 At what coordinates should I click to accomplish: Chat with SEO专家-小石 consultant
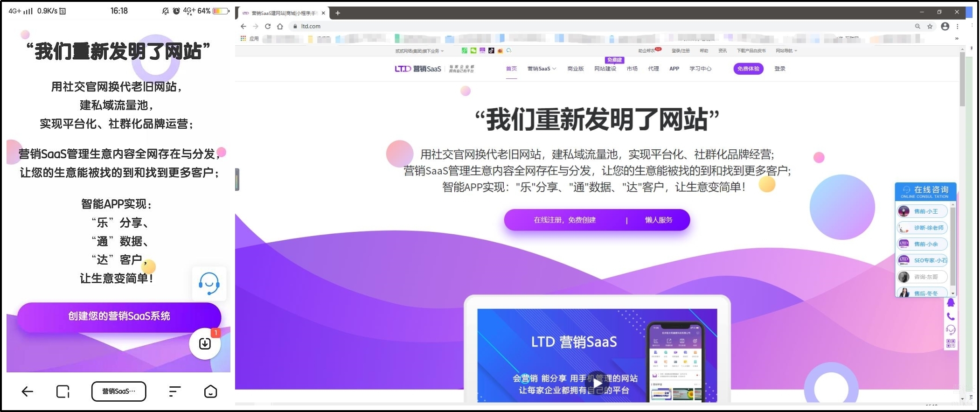tap(922, 260)
